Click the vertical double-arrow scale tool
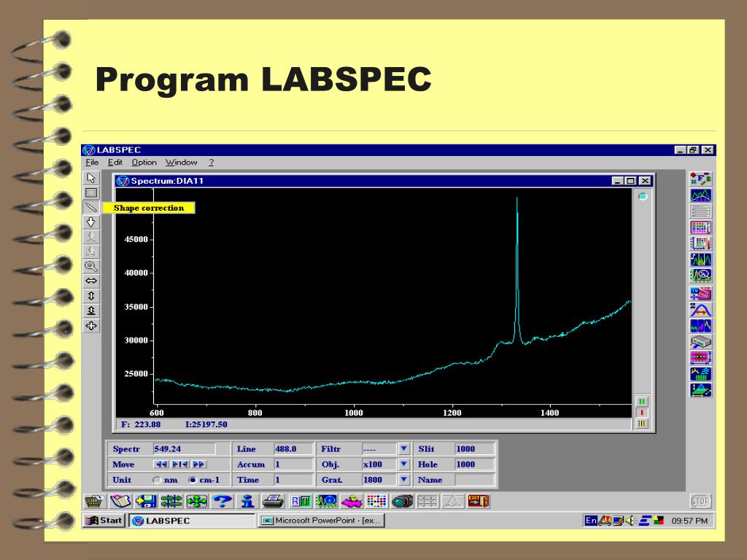747x560 pixels. coord(91,296)
